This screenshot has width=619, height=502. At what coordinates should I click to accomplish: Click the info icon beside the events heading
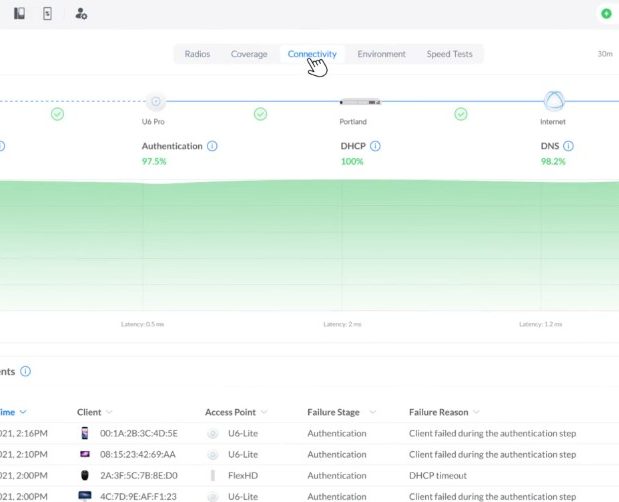click(25, 371)
